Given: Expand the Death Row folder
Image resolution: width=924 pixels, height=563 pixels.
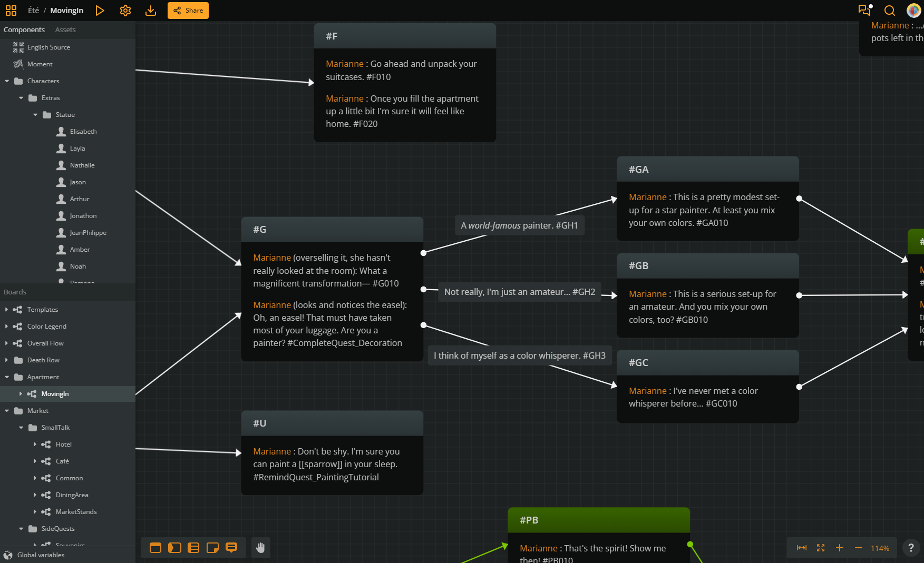Looking at the screenshot, I should (6, 360).
